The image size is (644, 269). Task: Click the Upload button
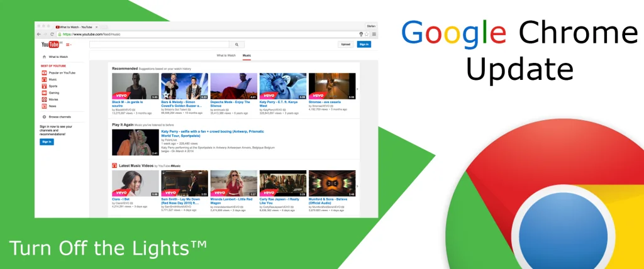click(345, 45)
